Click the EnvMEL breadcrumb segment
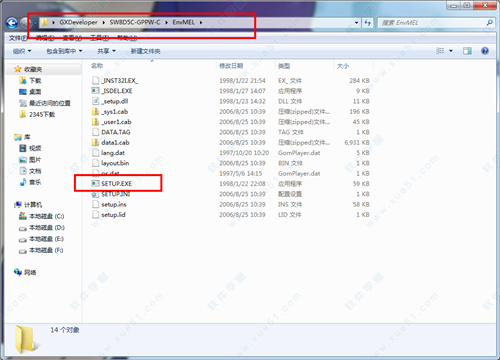The height and width of the screenshot is (360, 500). 184,22
